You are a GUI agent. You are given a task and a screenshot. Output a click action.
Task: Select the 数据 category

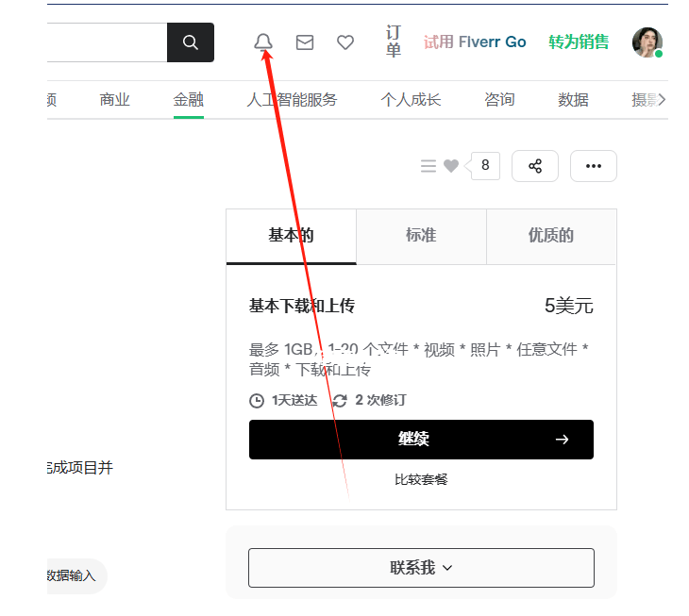point(574,100)
